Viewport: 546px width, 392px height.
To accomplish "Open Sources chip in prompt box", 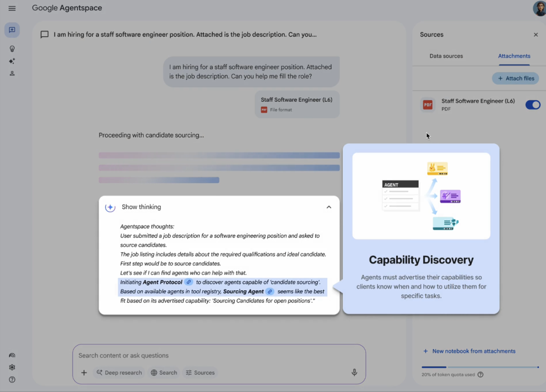I will coord(200,372).
